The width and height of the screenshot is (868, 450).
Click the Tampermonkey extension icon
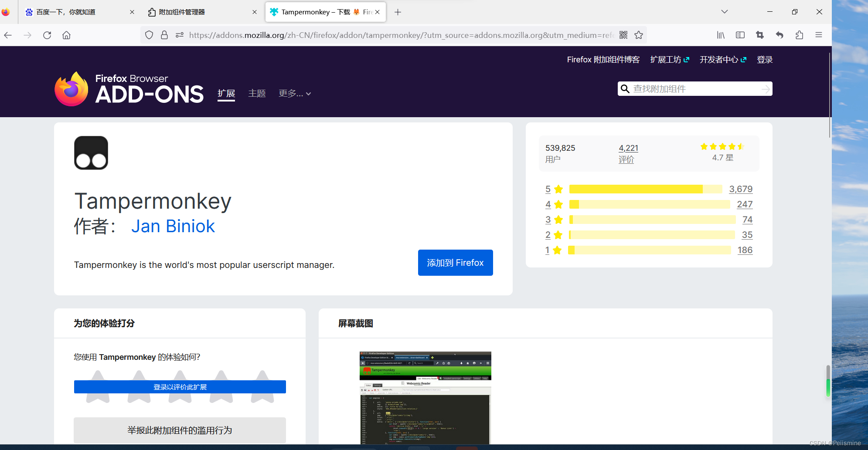(x=91, y=153)
